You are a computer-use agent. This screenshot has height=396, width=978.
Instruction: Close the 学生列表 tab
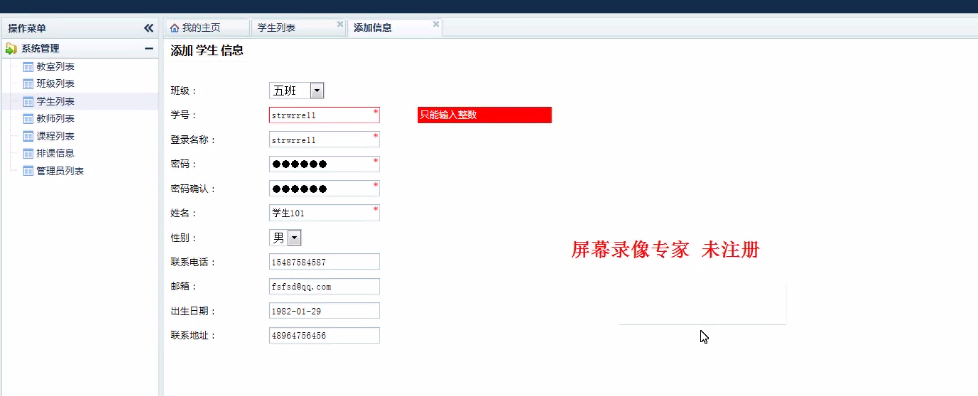(x=340, y=24)
